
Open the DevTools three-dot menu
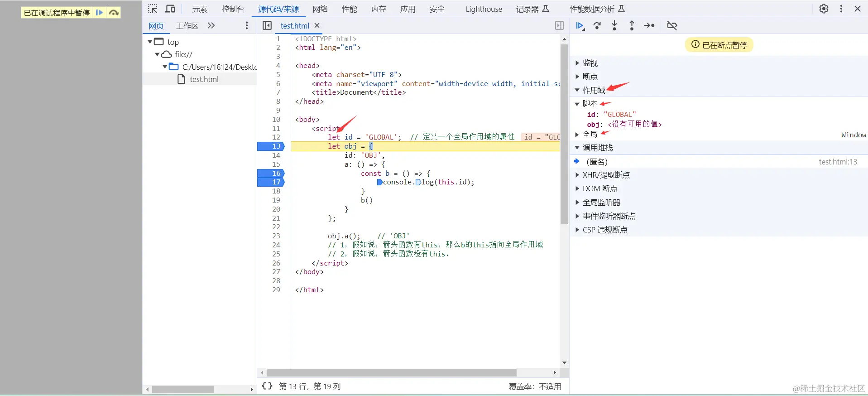click(841, 9)
